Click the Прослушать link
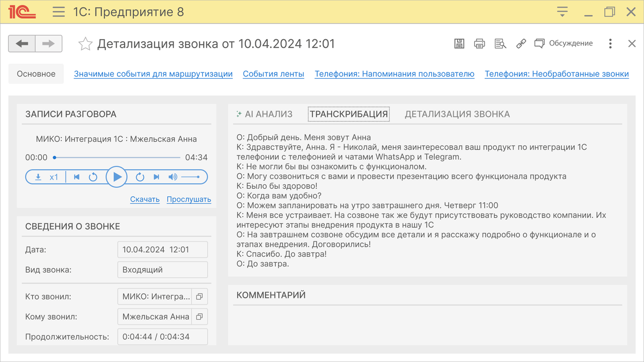 coord(189,200)
